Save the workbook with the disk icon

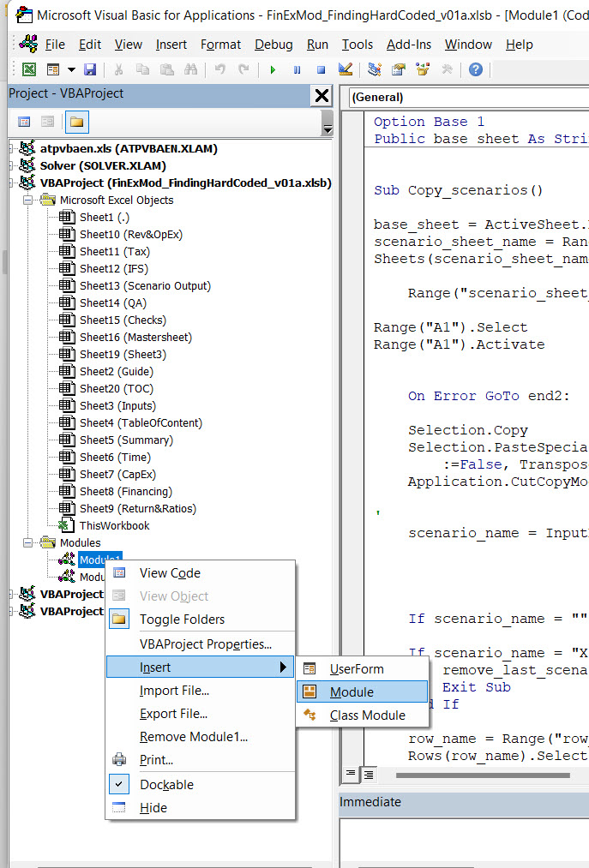click(90, 69)
